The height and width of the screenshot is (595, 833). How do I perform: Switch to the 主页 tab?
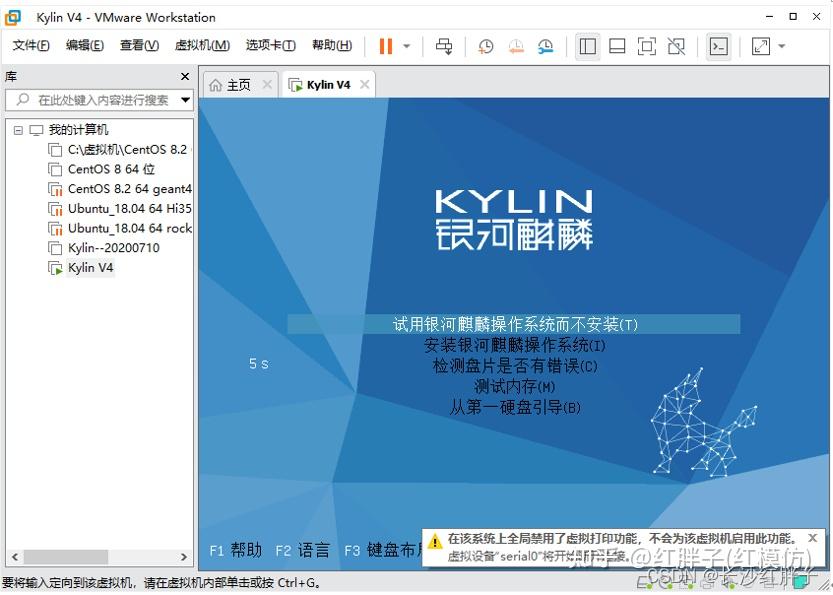(x=239, y=85)
